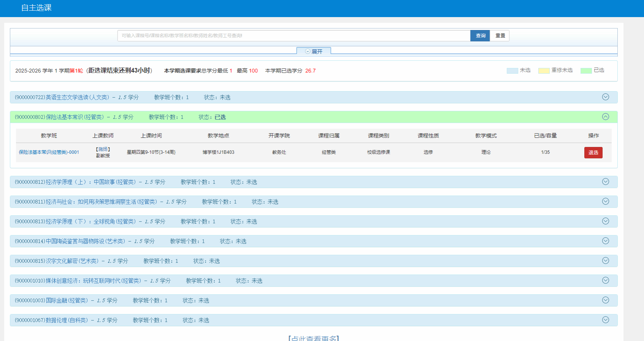Click the 已选 green legend swatch

[x=586, y=71]
